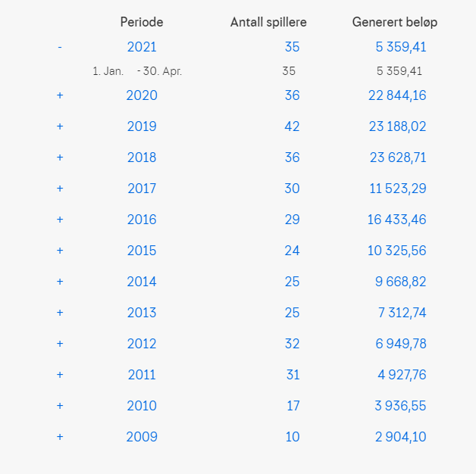
Task: Click the Antall spillere column header
Action: (x=268, y=22)
